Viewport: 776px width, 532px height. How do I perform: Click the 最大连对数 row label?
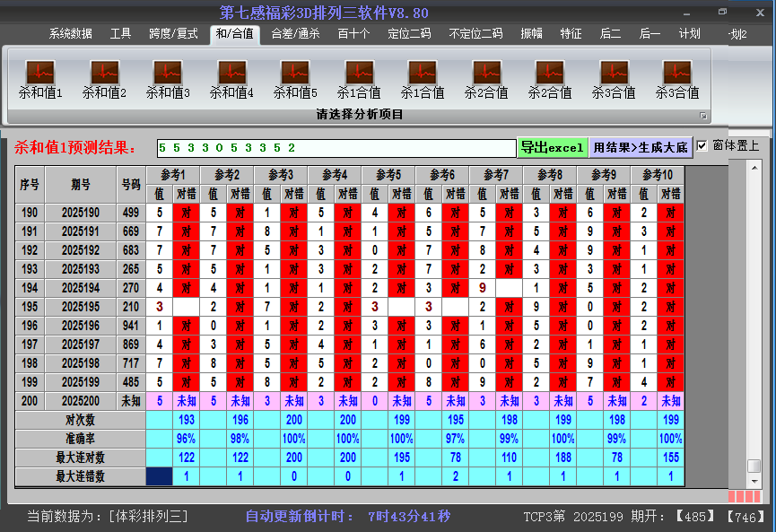(80, 458)
